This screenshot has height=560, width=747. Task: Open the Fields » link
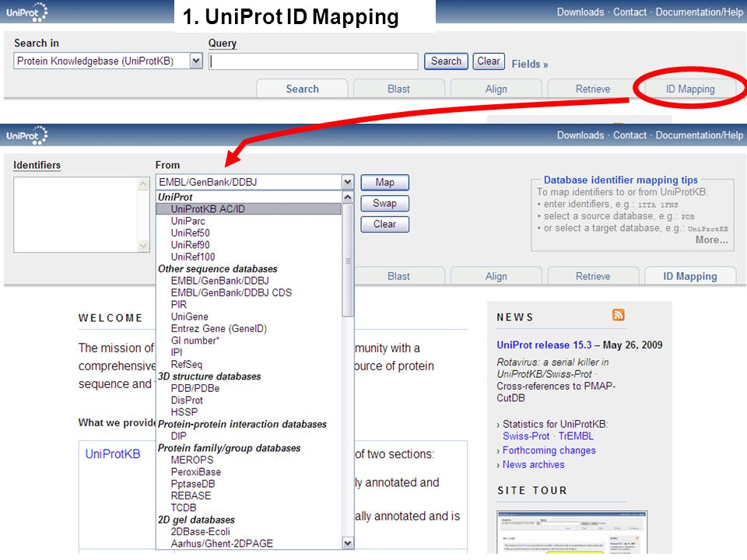coord(529,64)
